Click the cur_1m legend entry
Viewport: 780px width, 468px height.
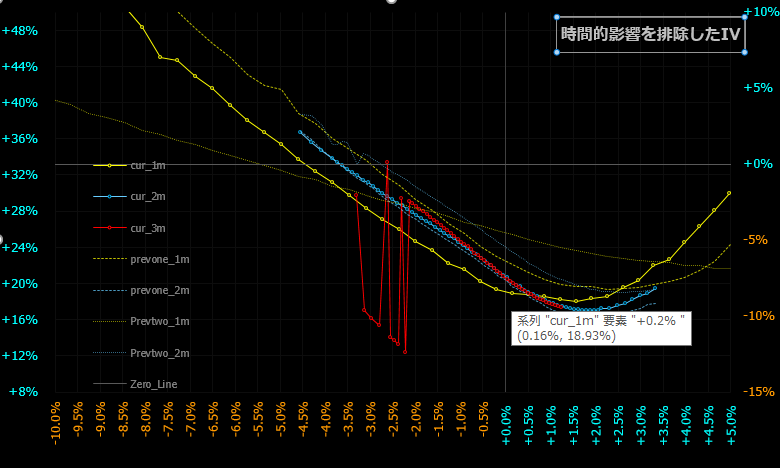(x=129, y=165)
